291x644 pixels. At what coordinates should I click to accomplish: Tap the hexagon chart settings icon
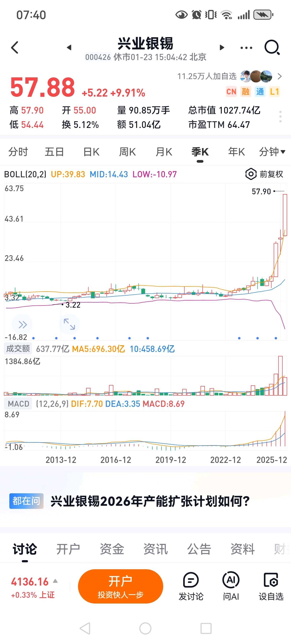click(x=251, y=174)
